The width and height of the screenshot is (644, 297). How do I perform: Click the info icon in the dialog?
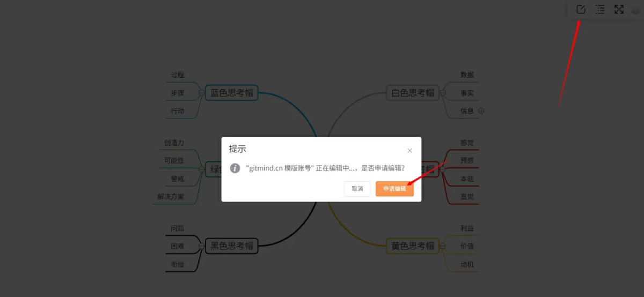[235, 168]
